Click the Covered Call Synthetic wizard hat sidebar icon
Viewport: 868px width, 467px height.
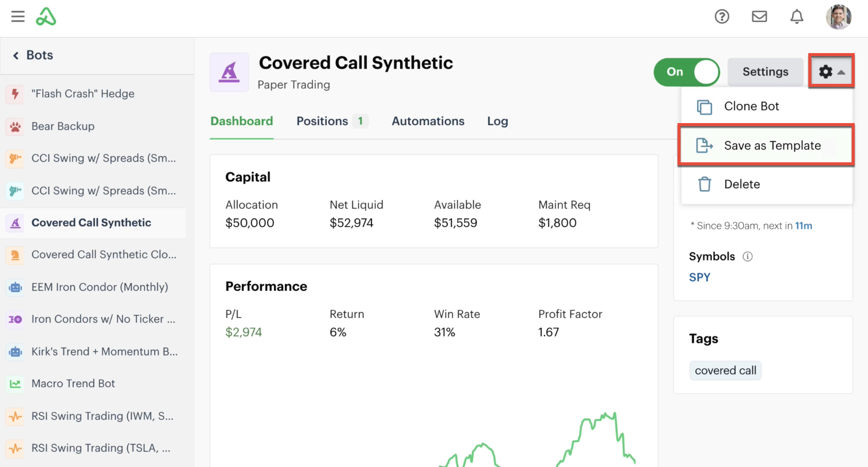[15, 223]
